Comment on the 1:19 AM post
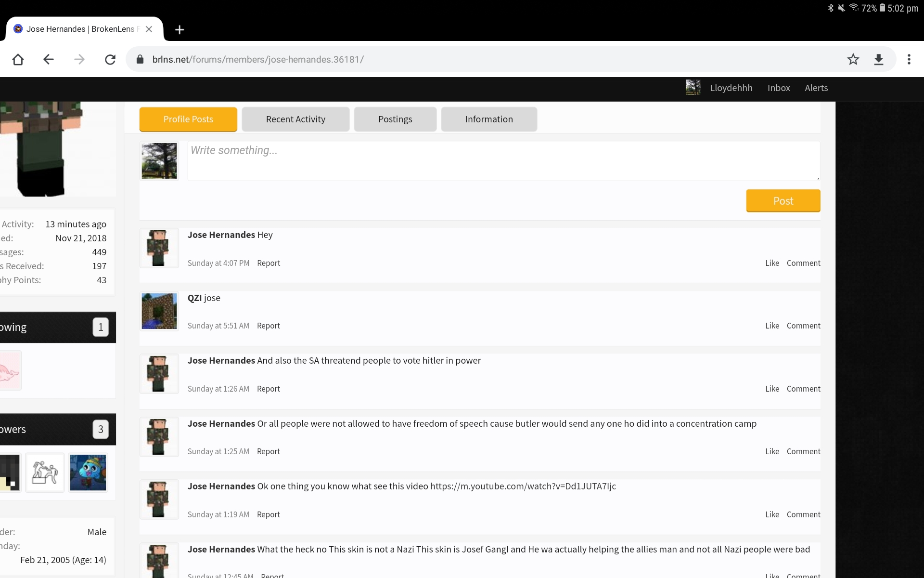This screenshot has width=924, height=578. pos(803,514)
